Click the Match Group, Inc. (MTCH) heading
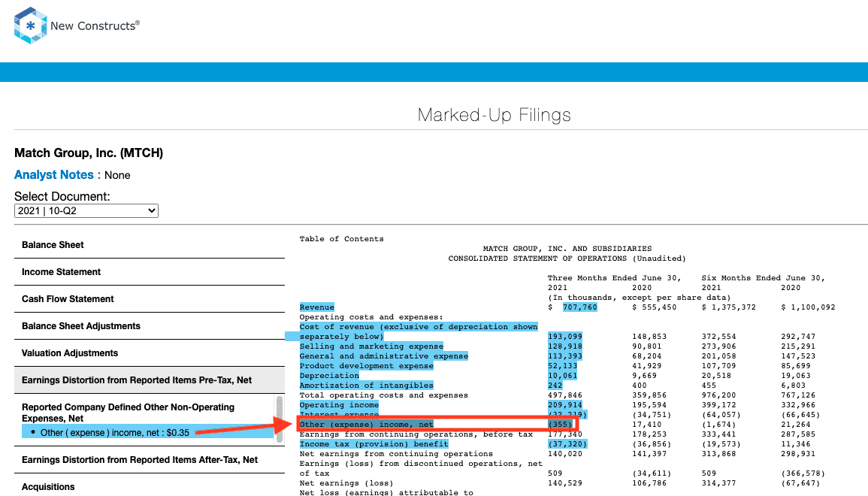Image resolution: width=868 pixels, height=496 pixels. 89,153
